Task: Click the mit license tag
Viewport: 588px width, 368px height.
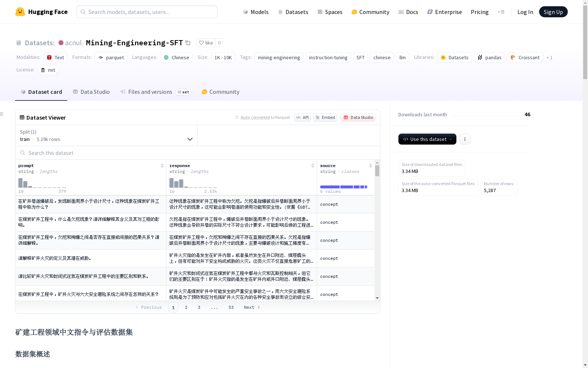Action: [48, 70]
